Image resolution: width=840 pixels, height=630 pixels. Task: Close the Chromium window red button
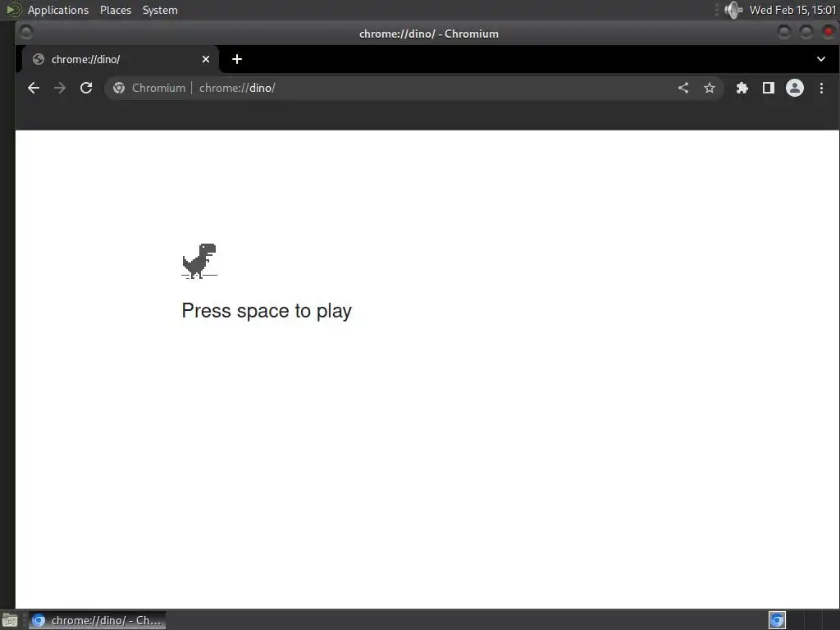tap(829, 33)
